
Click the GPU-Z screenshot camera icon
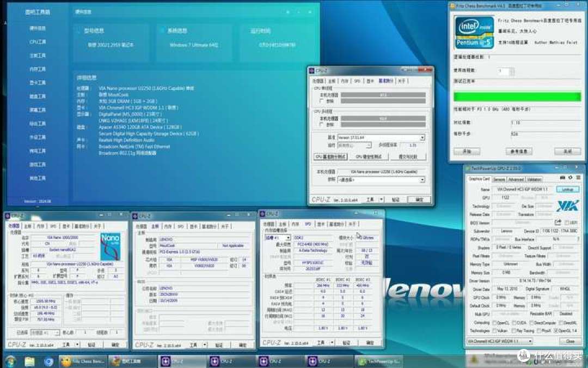(x=562, y=178)
